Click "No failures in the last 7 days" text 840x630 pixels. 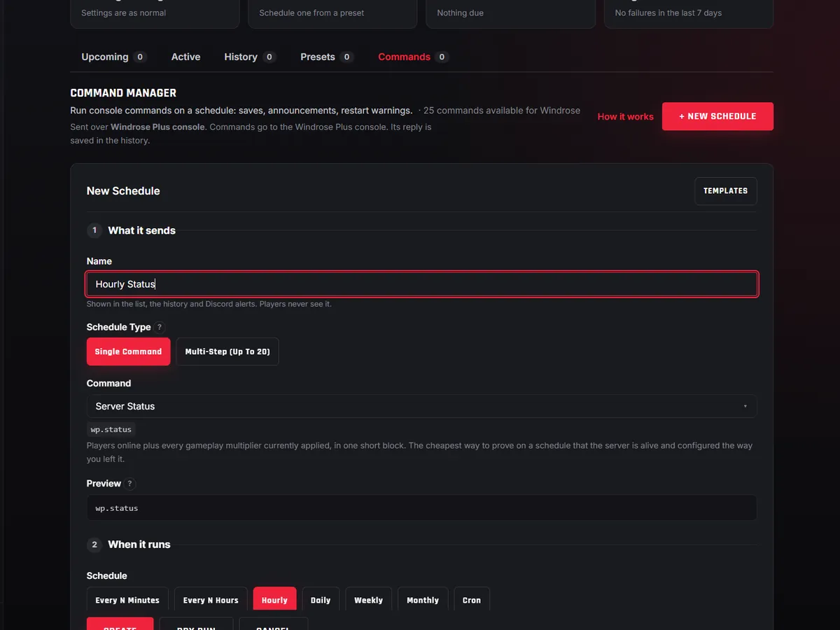(x=668, y=13)
